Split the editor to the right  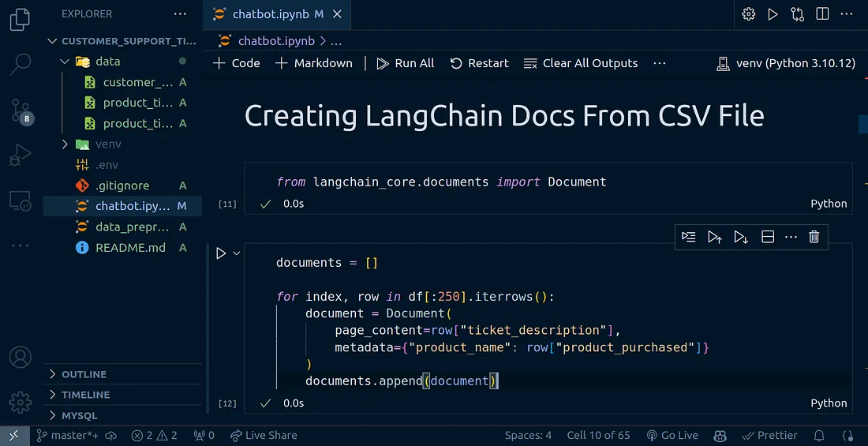pos(822,14)
